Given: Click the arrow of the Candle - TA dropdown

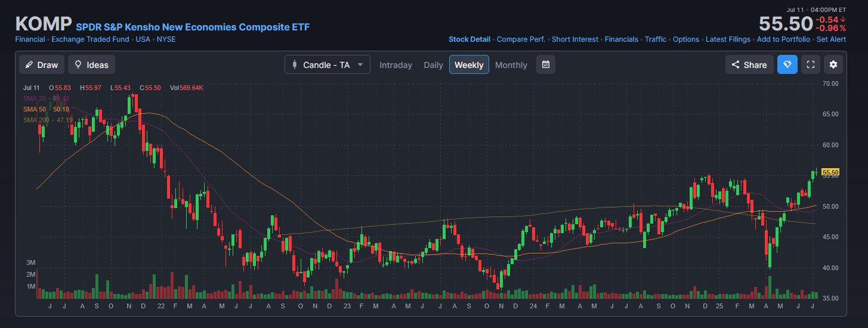Looking at the screenshot, I should point(360,64).
